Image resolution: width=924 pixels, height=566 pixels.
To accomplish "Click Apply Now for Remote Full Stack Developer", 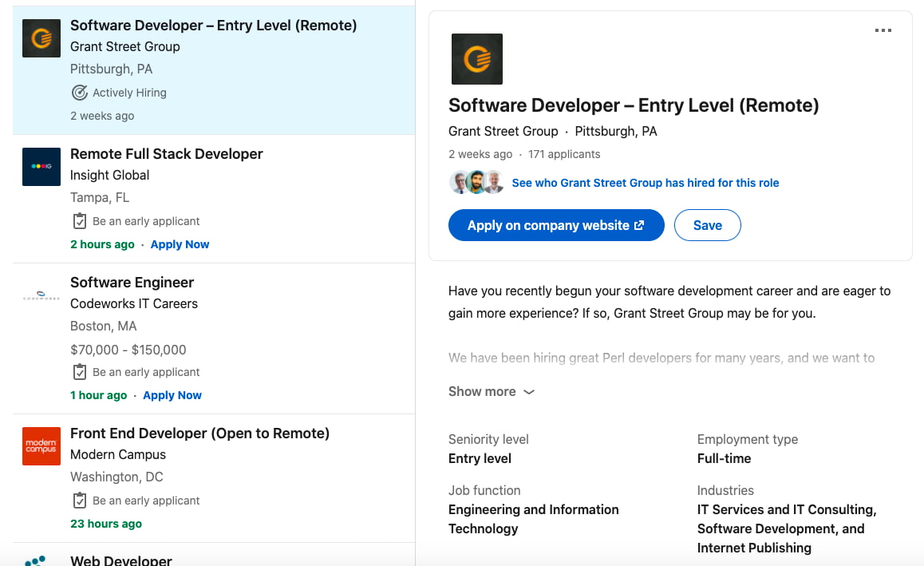I will click(x=180, y=243).
